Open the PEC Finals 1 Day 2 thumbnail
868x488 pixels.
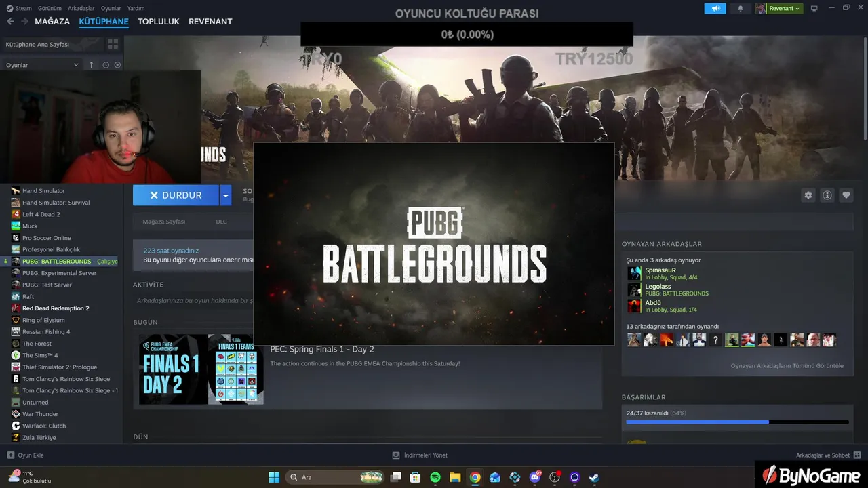pyautogui.click(x=201, y=369)
